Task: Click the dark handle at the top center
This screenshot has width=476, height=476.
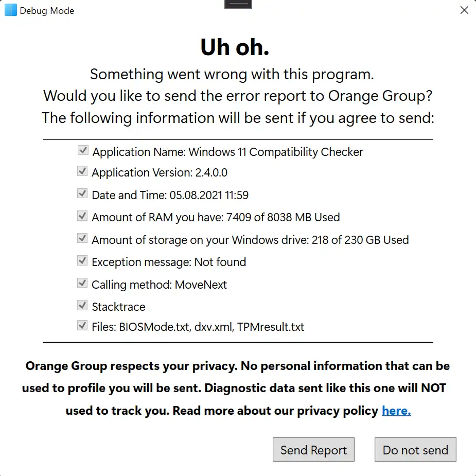Action: click(238, 4)
